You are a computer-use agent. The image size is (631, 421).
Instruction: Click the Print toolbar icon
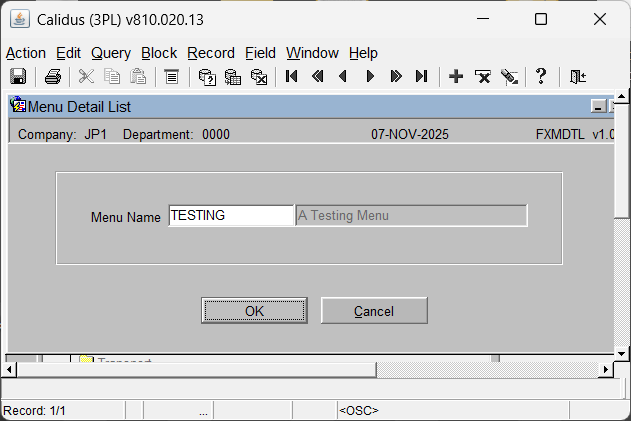53,76
